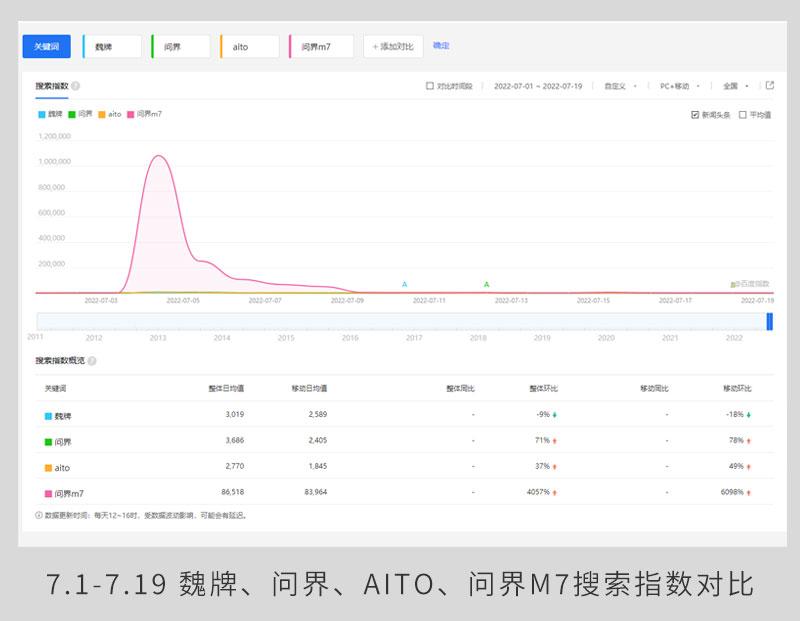Open the help icon next to 搜索指数概览
This screenshot has height=621, width=800.
click(92, 361)
